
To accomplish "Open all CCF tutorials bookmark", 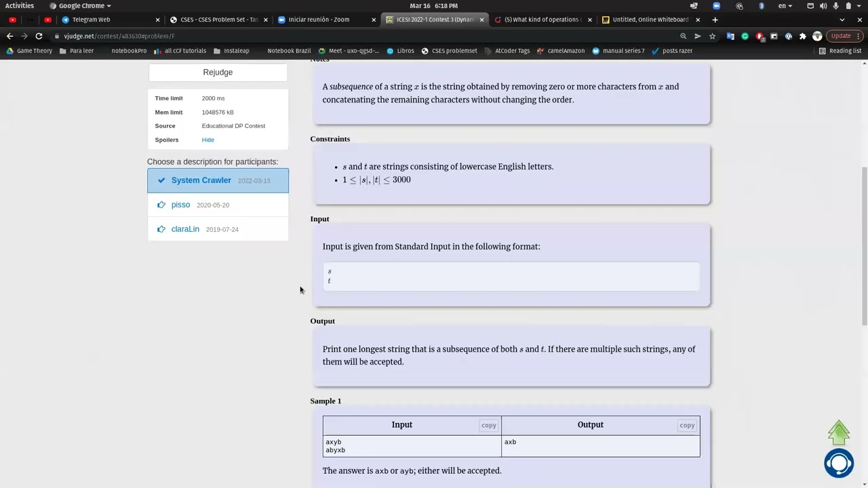I will click(x=180, y=51).
